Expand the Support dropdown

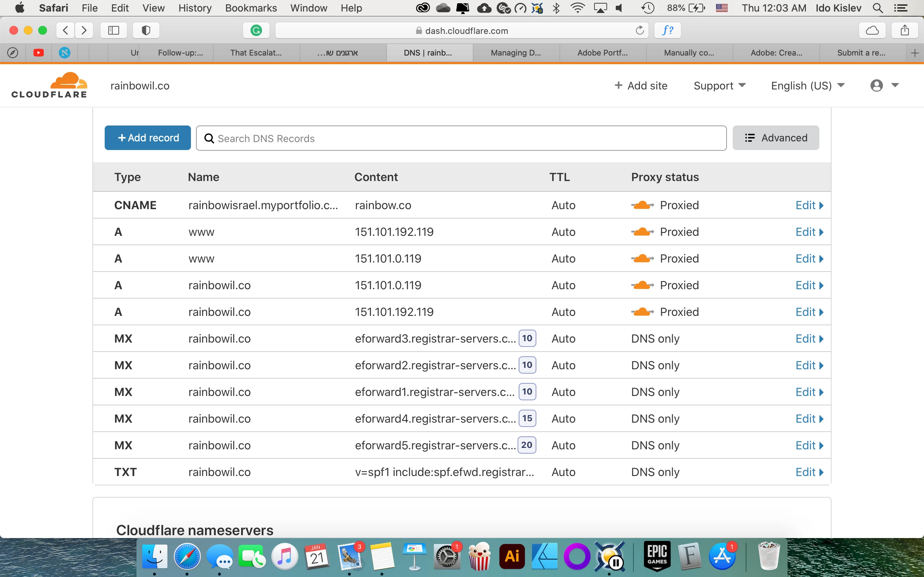[x=719, y=85]
